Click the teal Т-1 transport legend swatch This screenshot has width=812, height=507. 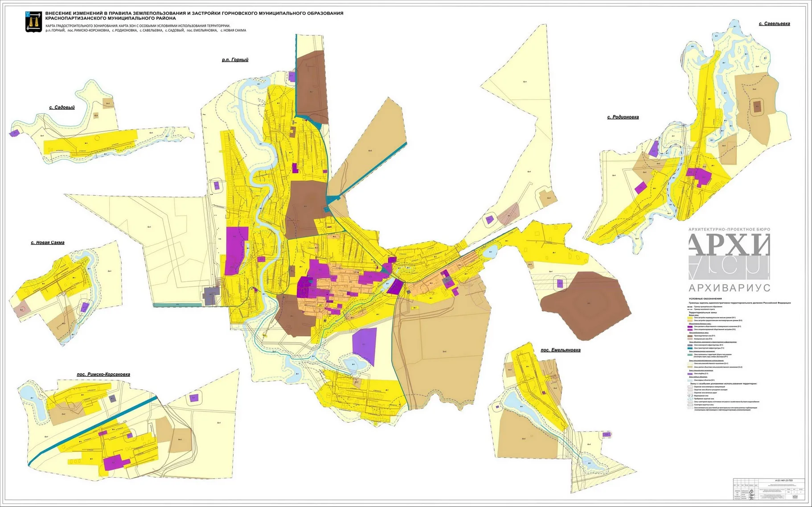pos(690,348)
